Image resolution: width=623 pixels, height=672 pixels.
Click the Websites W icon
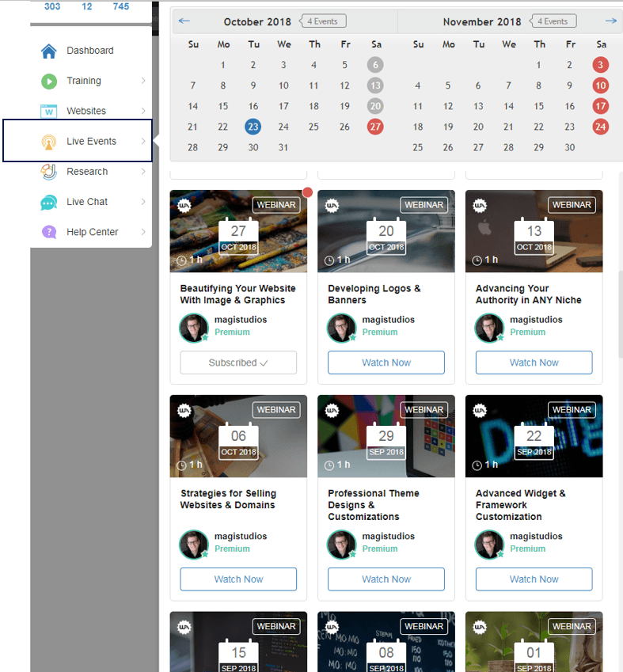(49, 111)
